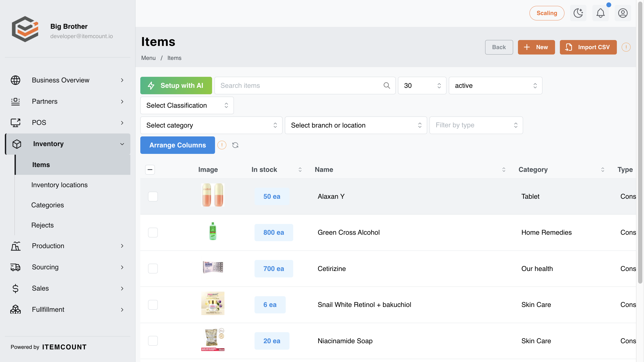The height and width of the screenshot is (362, 644).
Task: Click Setup with AI button
Action: point(176,86)
